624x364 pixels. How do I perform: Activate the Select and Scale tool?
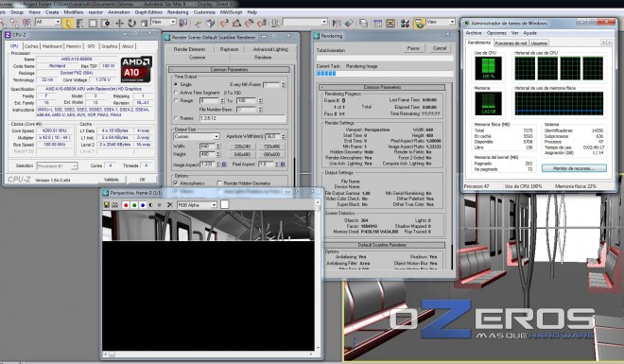tap(144, 23)
